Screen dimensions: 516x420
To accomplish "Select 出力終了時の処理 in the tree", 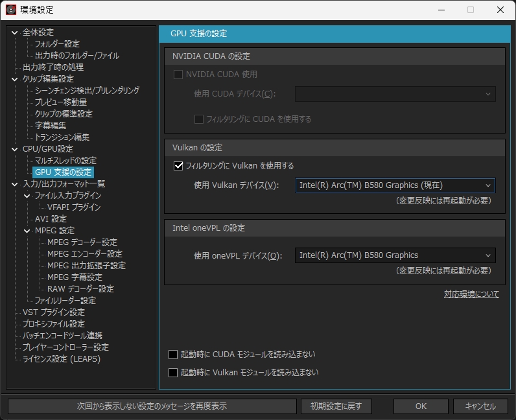I will click(x=53, y=67).
